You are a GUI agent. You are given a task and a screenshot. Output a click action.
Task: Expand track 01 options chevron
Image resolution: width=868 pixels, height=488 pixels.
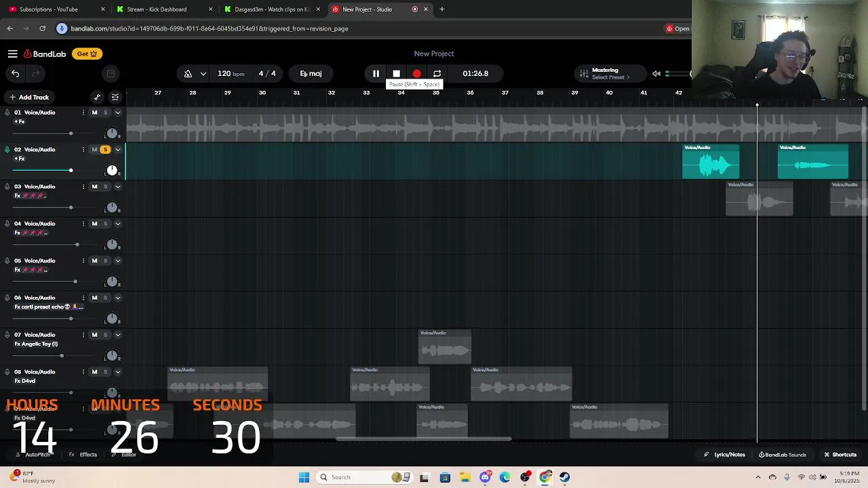pos(117,113)
